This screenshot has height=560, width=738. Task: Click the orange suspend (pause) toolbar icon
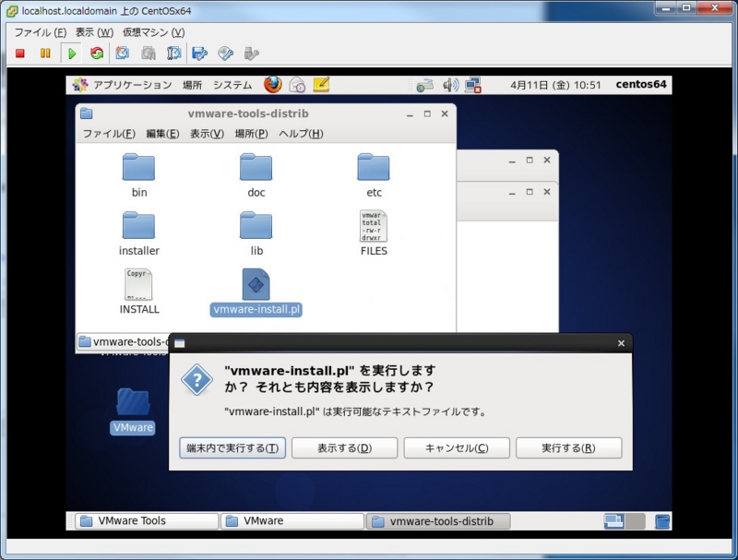(x=45, y=54)
